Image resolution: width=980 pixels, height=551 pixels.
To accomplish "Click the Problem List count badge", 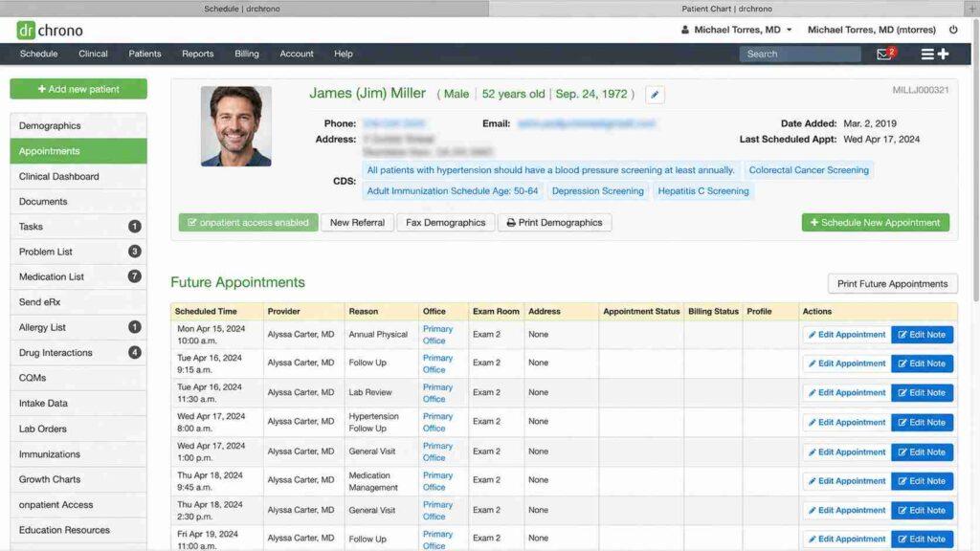I will 134,252.
